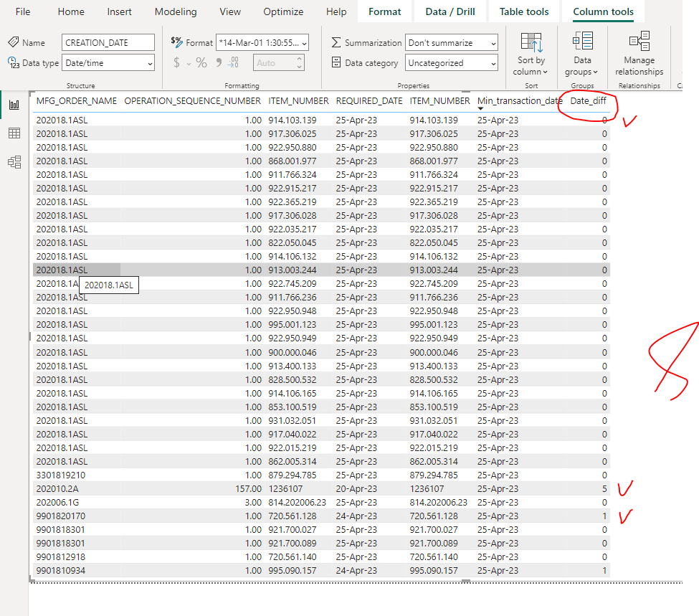
Task: Click the Format symbol icon
Action: [x=176, y=42]
